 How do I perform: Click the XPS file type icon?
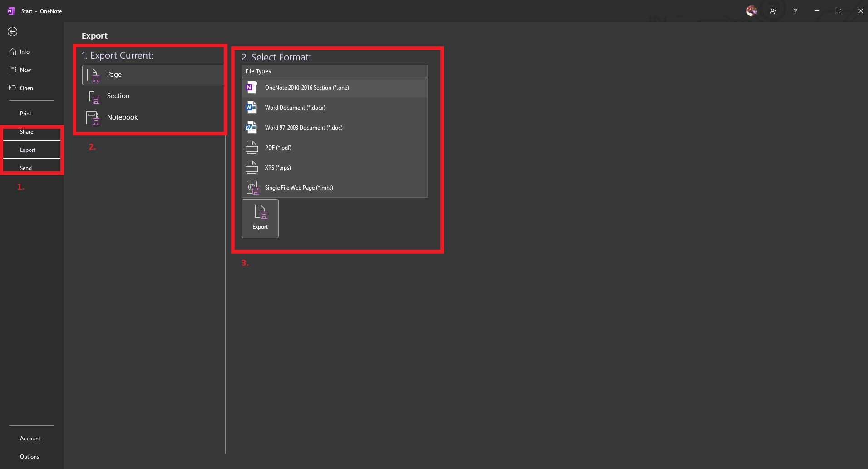point(252,167)
